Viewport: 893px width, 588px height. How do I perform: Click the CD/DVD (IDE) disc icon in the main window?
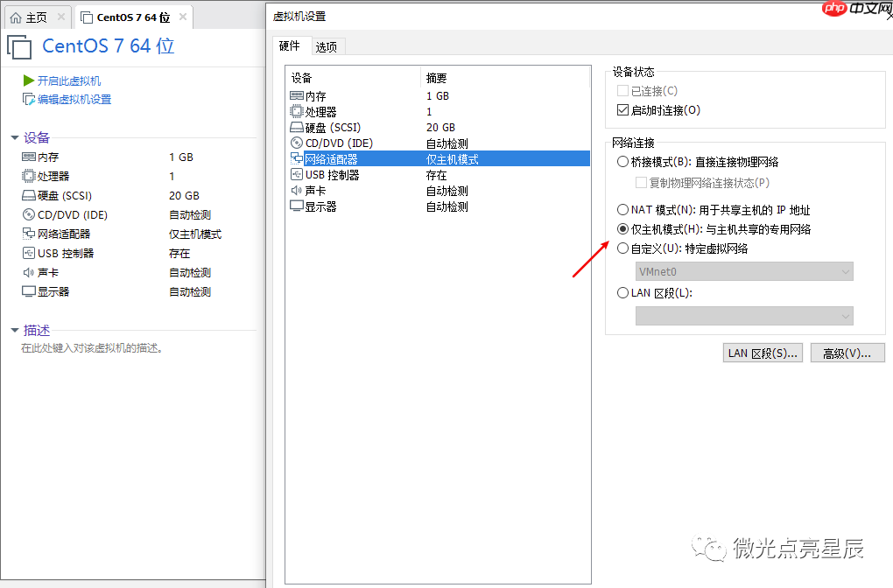[29, 214]
